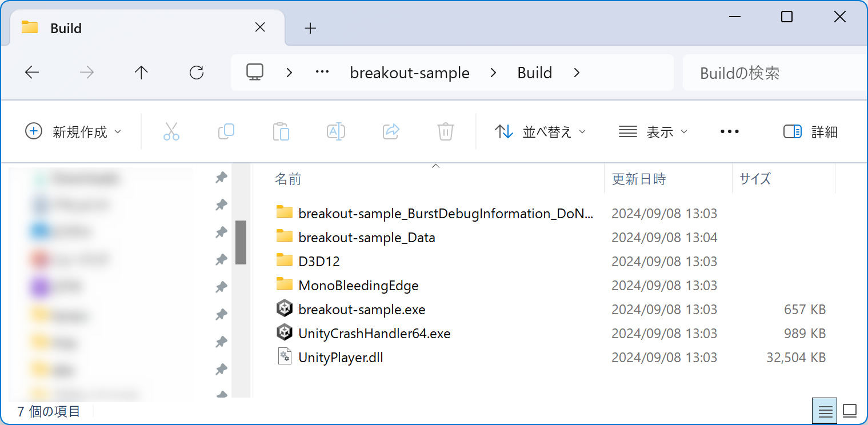Click the 2024/09/08 13:04 date value
This screenshot has width=868, height=425.
tap(665, 238)
